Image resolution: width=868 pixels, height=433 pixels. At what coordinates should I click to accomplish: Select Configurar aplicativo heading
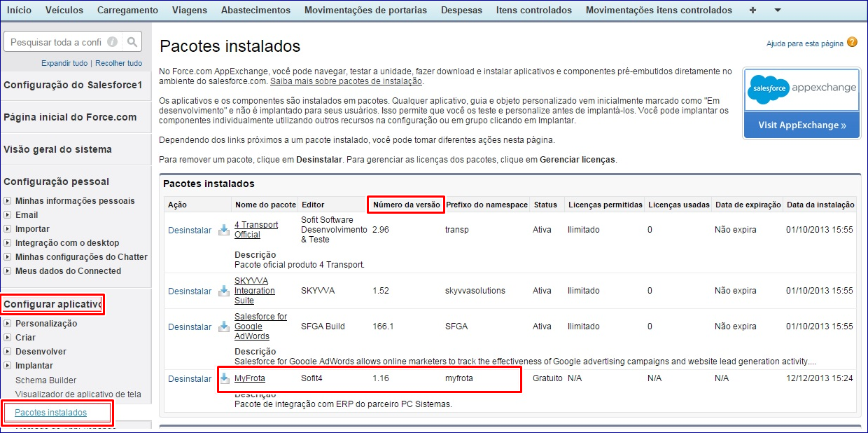tap(52, 304)
